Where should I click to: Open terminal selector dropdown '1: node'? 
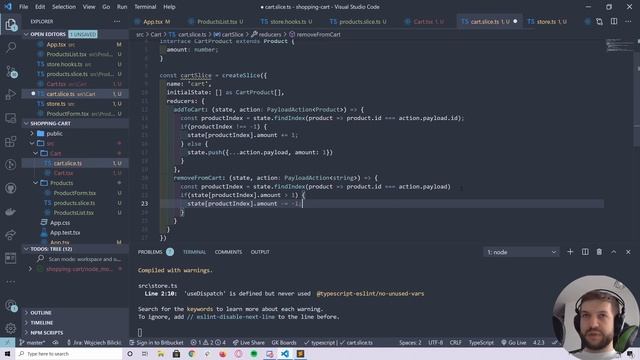pos(521,252)
